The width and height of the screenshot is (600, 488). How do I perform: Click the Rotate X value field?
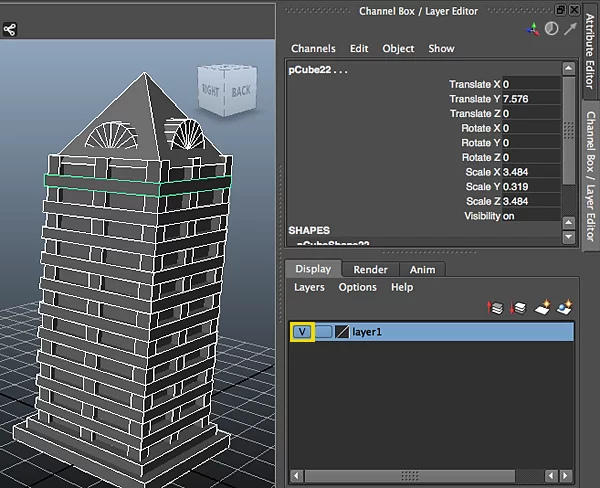531,128
